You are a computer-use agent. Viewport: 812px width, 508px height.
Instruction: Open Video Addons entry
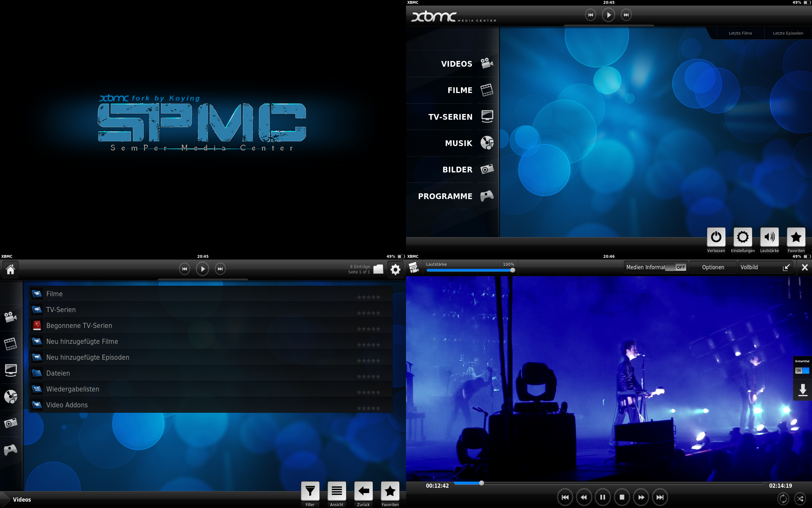click(211, 405)
